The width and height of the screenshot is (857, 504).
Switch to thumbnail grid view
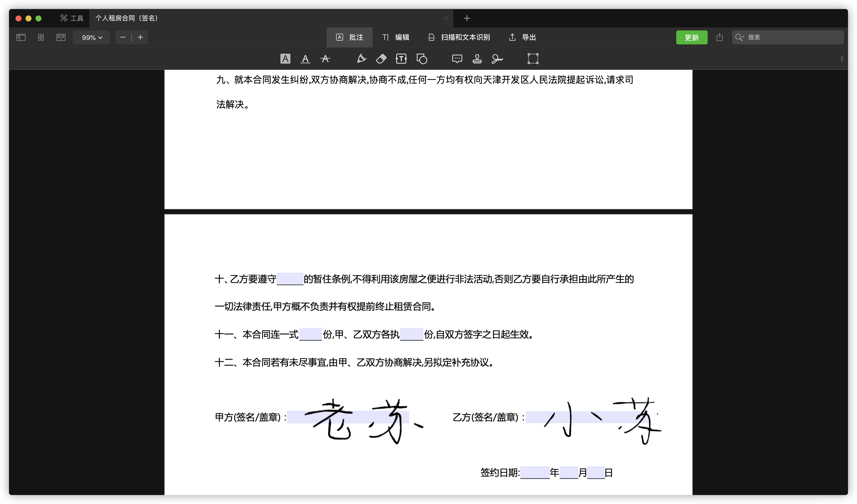pyautogui.click(x=41, y=37)
